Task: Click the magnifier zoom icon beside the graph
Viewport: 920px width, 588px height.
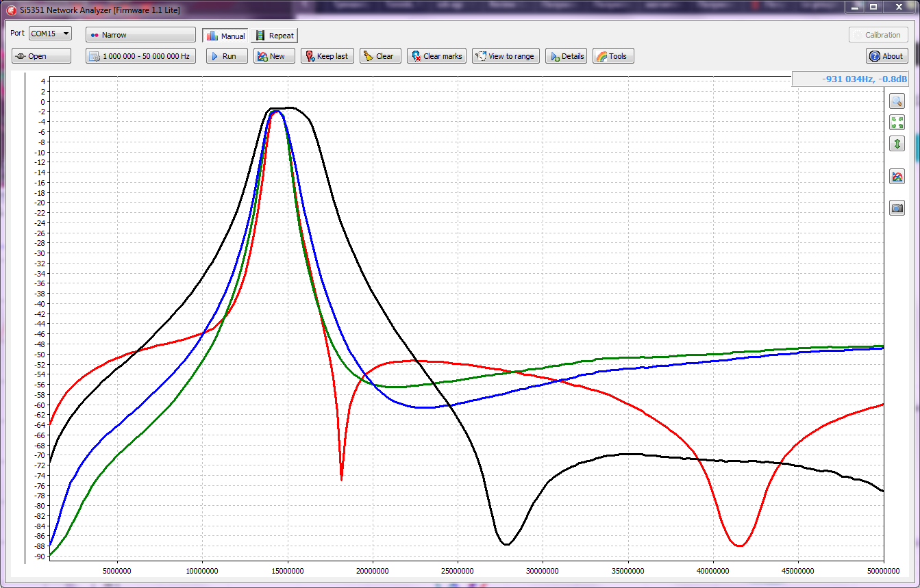Action: pos(897,101)
